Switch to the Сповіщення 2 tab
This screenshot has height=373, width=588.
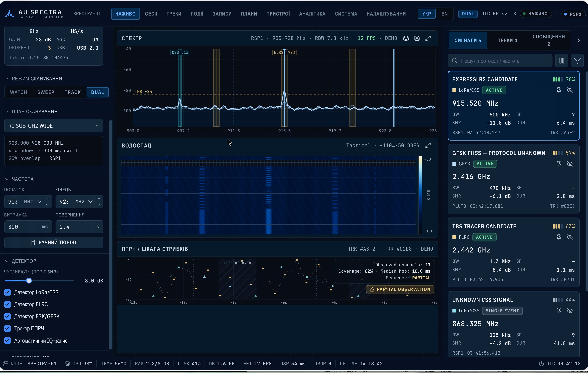(x=549, y=41)
